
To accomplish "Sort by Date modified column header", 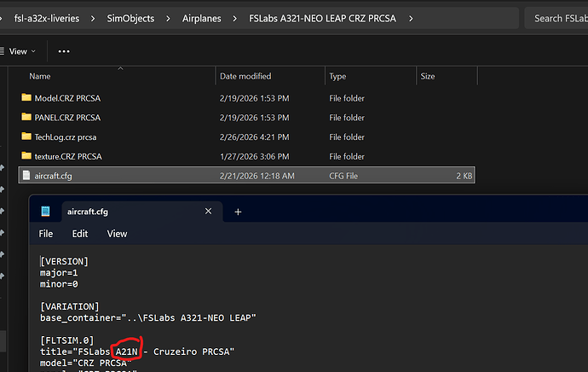I will [x=245, y=76].
